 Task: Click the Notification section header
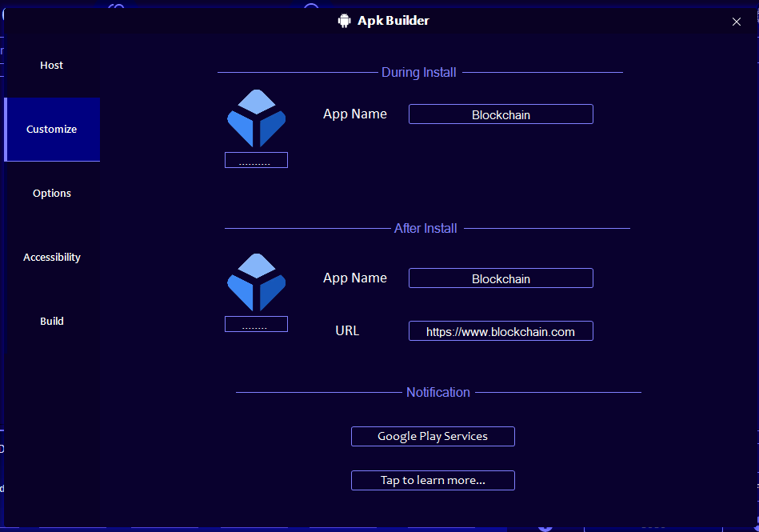point(438,393)
